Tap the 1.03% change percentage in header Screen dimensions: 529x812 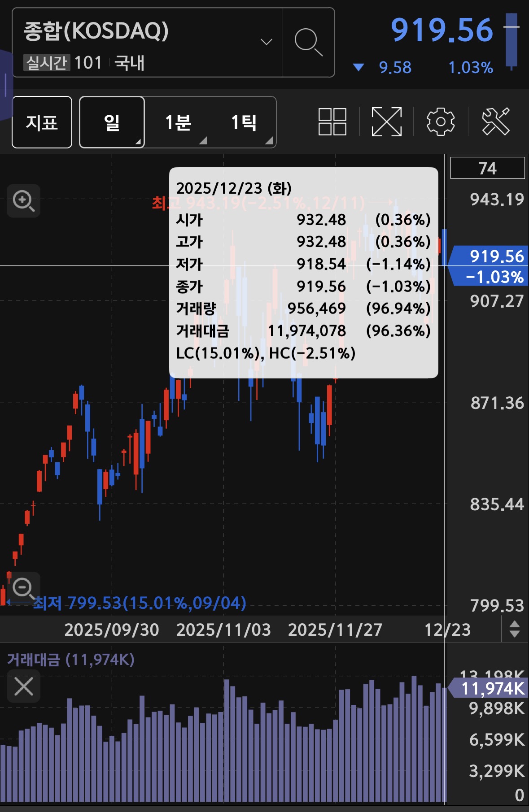[471, 67]
